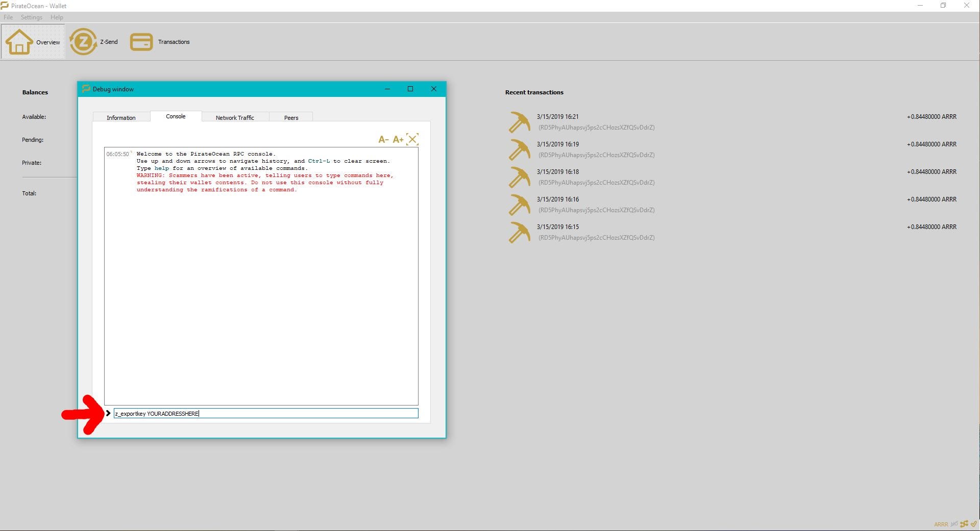Click the address under the 16:18 transaction
The image size is (980, 531).
596,183
